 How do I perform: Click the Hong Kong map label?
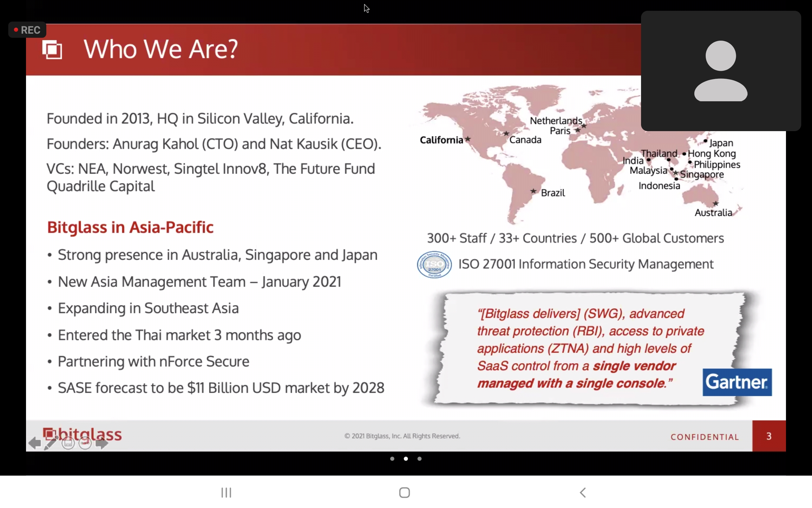[x=712, y=154]
